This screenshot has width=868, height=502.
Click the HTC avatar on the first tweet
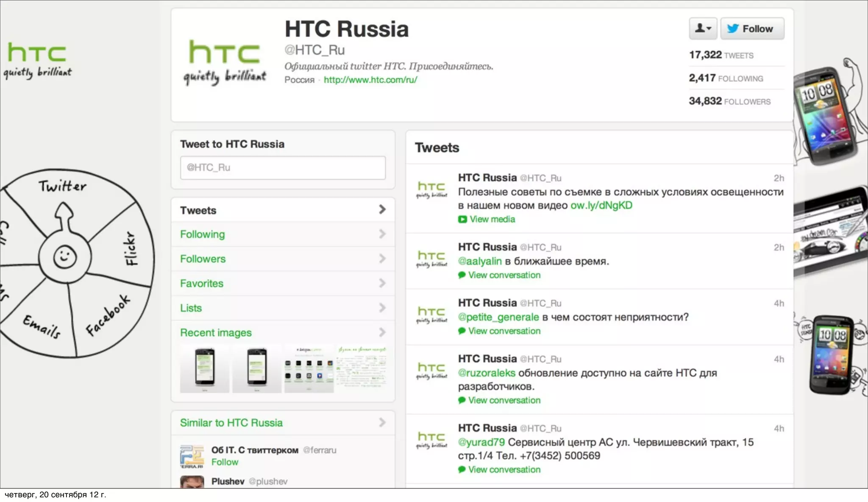431,190
